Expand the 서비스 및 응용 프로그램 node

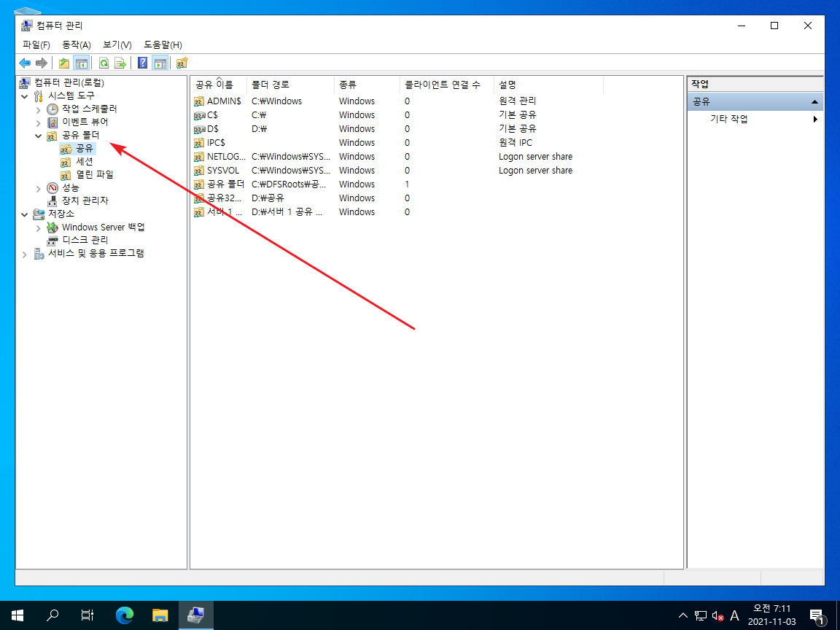[25, 254]
